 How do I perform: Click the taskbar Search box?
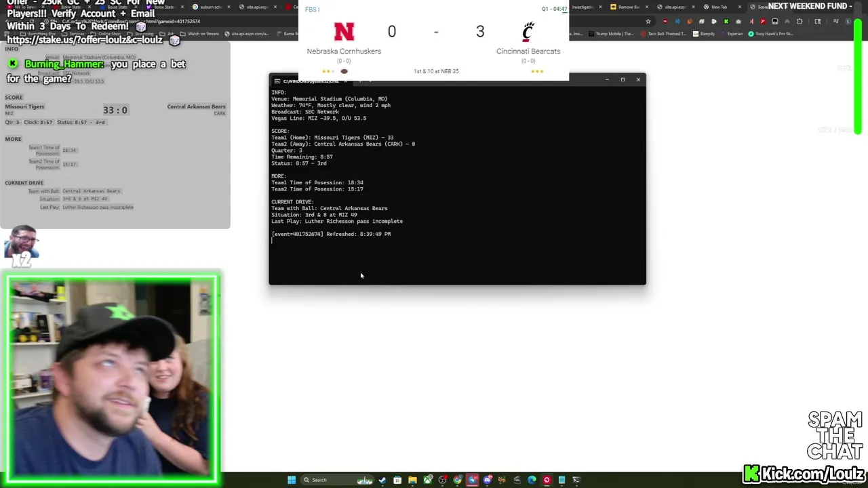tap(337, 480)
